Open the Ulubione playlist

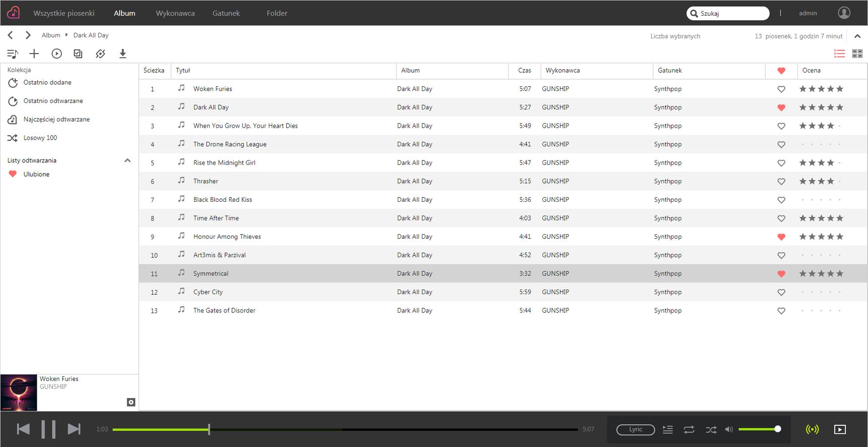coord(36,174)
